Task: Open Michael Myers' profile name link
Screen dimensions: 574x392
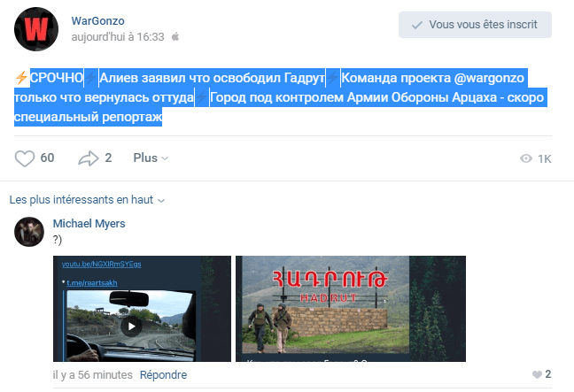Action: click(x=89, y=224)
